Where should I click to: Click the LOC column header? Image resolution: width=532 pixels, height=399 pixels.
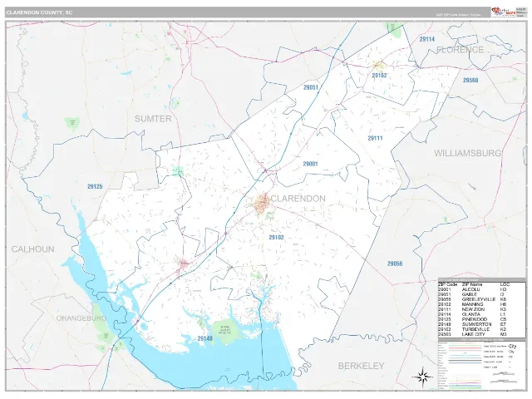(x=505, y=284)
